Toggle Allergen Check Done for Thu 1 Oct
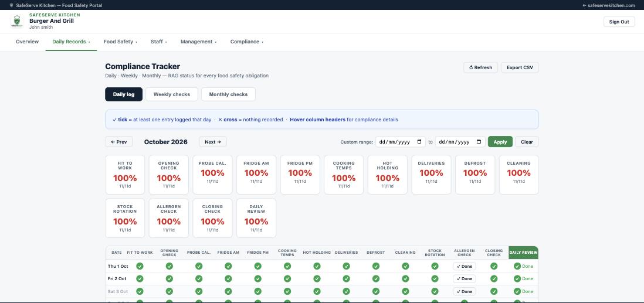This screenshot has width=644, height=303. tap(465, 266)
